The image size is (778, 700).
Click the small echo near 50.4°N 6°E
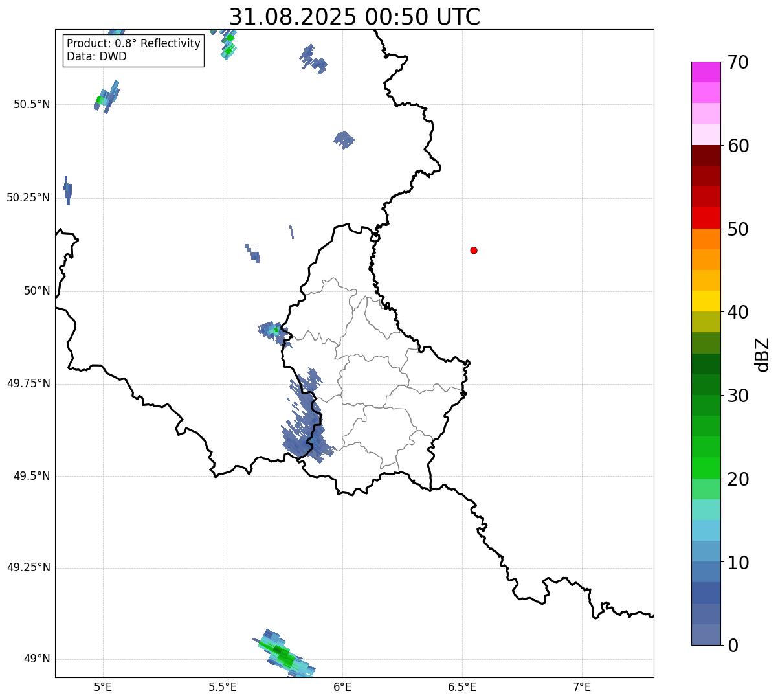click(x=344, y=139)
